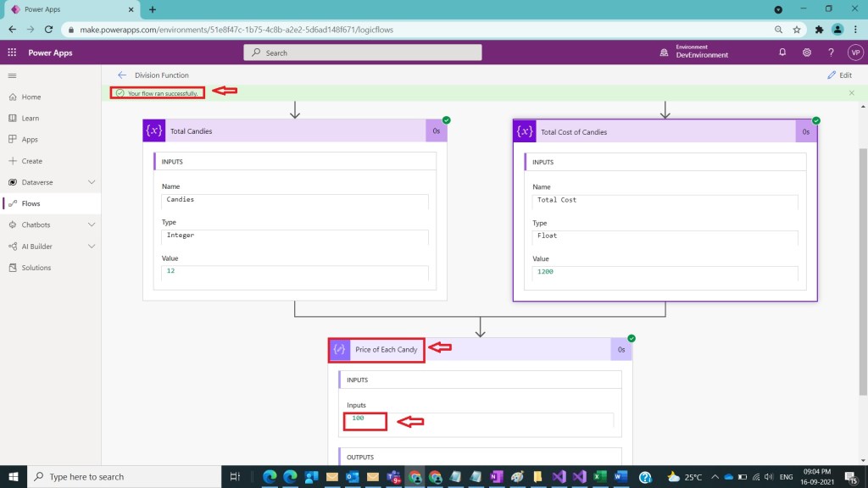Click the Power Apps search box
868x488 pixels.
coord(363,53)
